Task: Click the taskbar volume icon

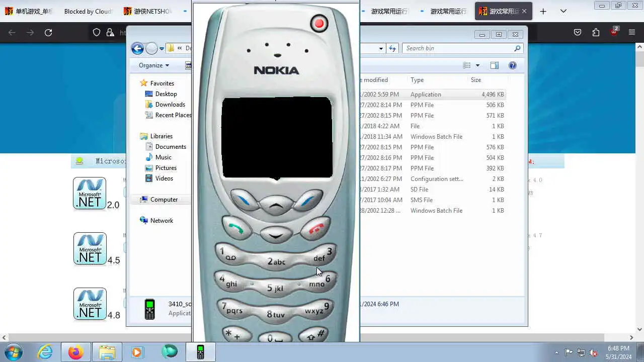Action: 594,352
